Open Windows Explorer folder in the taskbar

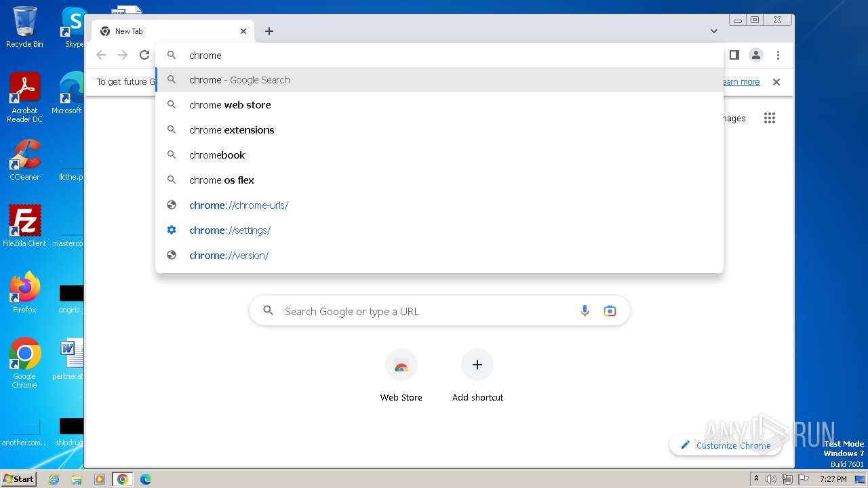(x=77, y=479)
